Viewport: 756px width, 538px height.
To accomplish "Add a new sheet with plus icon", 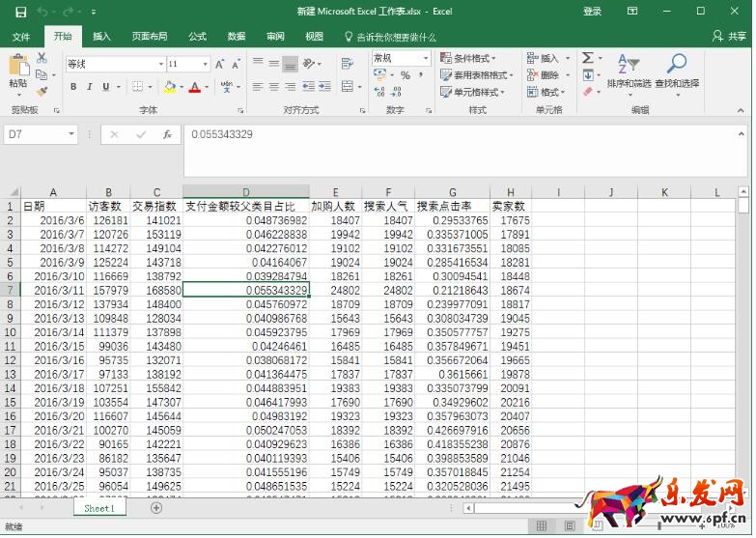I will (156, 508).
